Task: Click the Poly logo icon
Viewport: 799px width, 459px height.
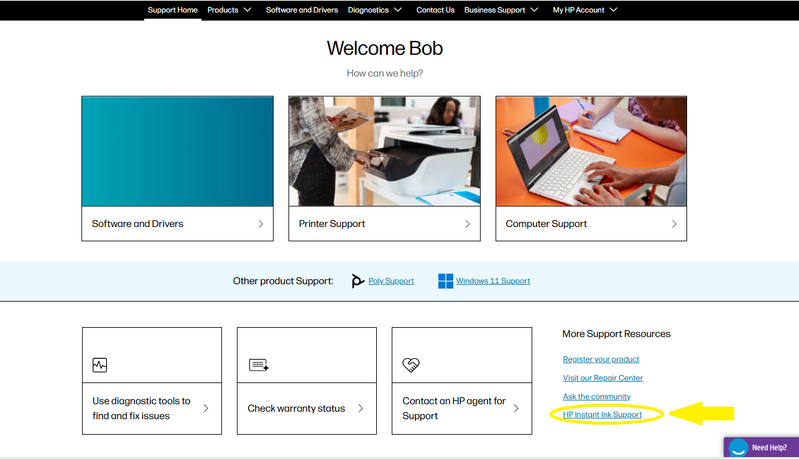Action: (358, 281)
